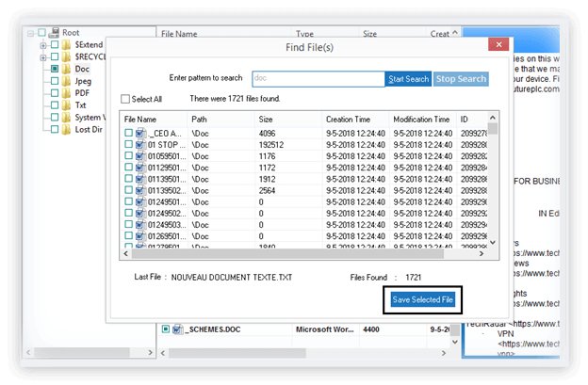Expand the $RECYCLE tree node
Image resolution: width=588 pixels, height=385 pixels.
pyautogui.click(x=43, y=56)
